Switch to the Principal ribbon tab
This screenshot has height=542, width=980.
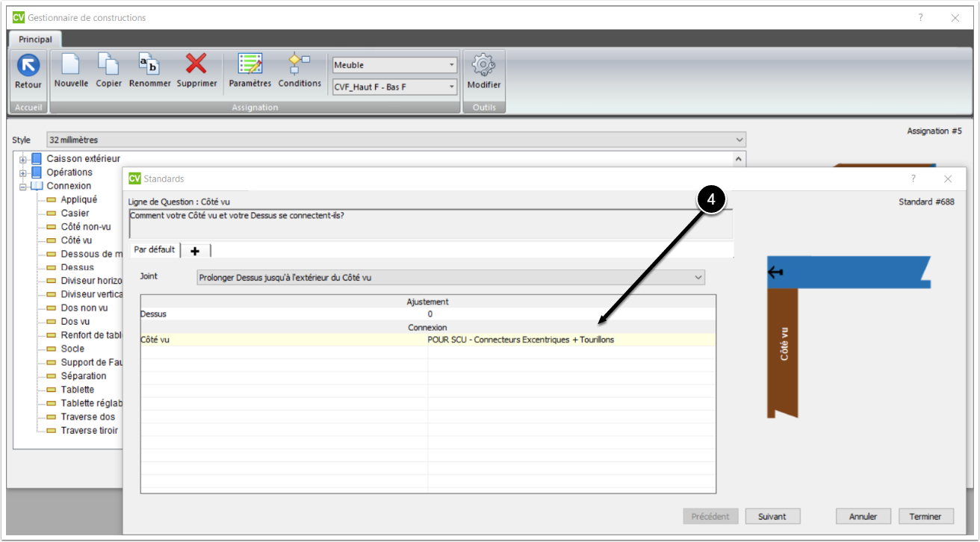35,39
